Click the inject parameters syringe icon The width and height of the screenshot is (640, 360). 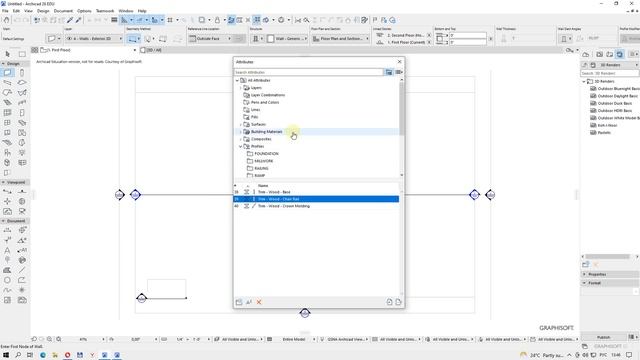78,20
